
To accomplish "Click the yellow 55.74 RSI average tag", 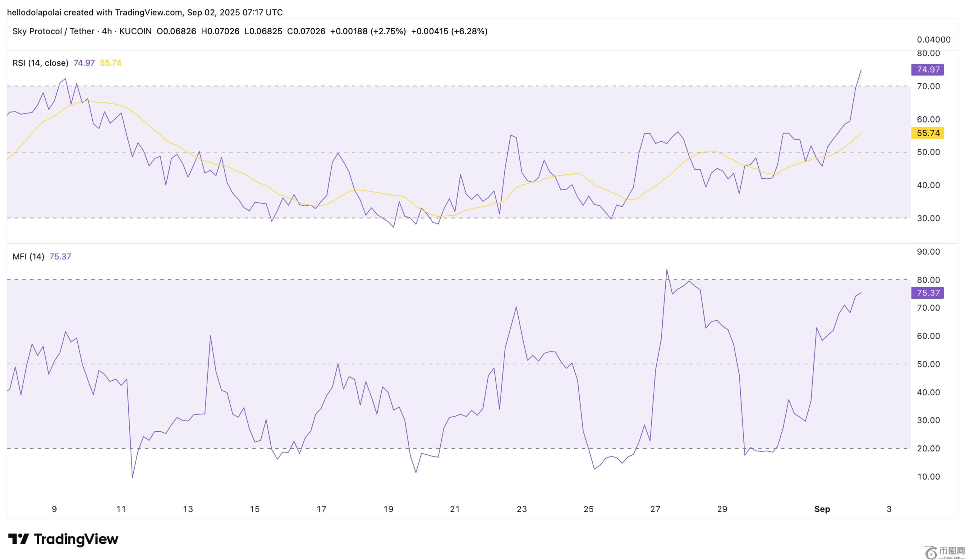I will (928, 133).
